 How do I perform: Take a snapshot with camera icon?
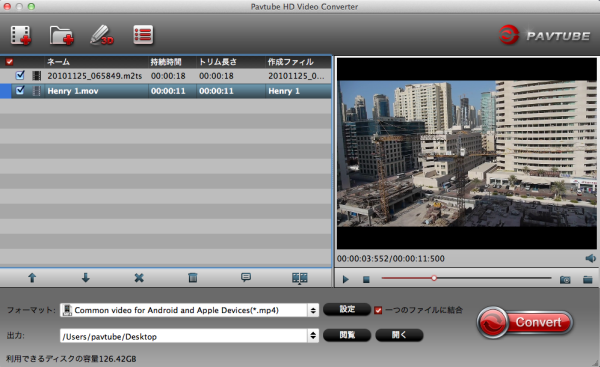coord(565,280)
